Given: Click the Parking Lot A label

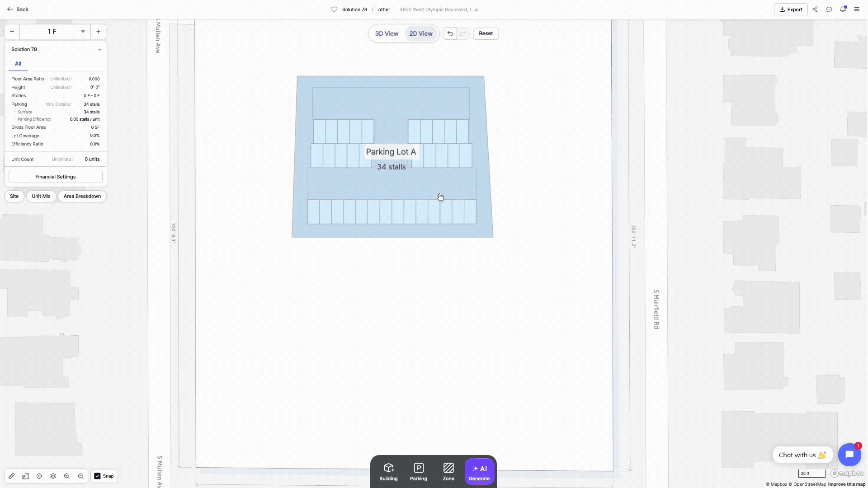Looking at the screenshot, I should pyautogui.click(x=391, y=152).
